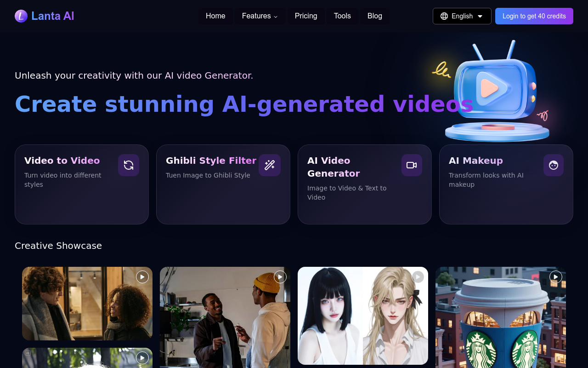Play the showcase video of two men laughing

280,277
